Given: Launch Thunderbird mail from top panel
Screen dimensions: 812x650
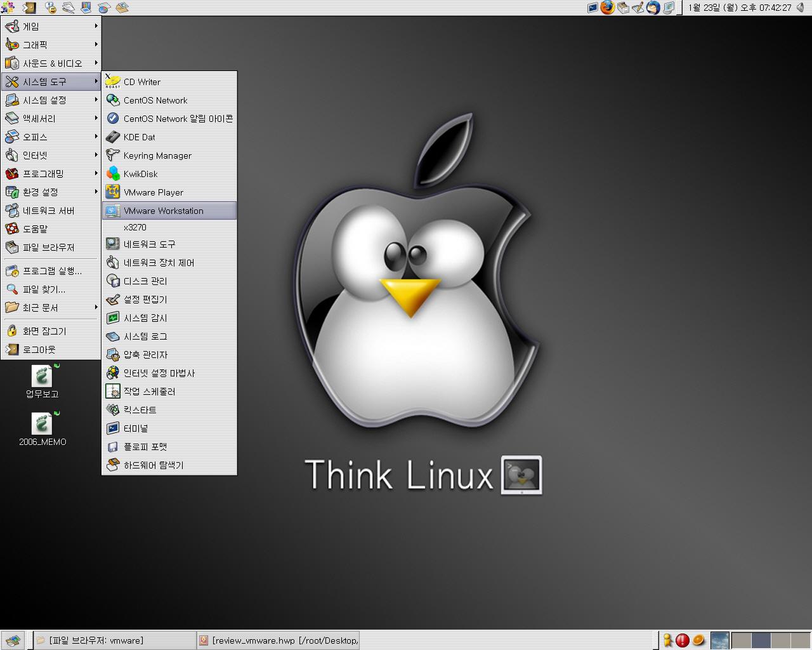Looking at the screenshot, I should (653, 8).
